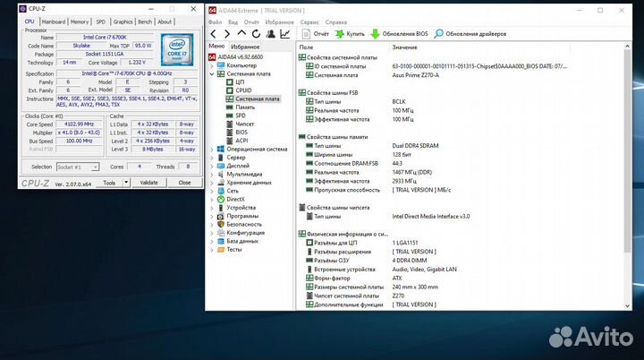The height and width of the screenshot is (360, 644).
Task: Click Обновления BIOS toolbar button
Action: coord(399,34)
